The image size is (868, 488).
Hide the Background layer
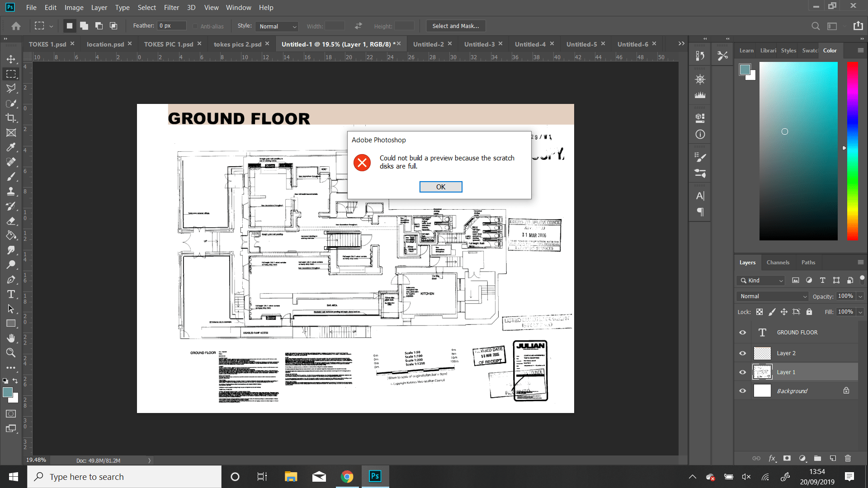click(742, 390)
